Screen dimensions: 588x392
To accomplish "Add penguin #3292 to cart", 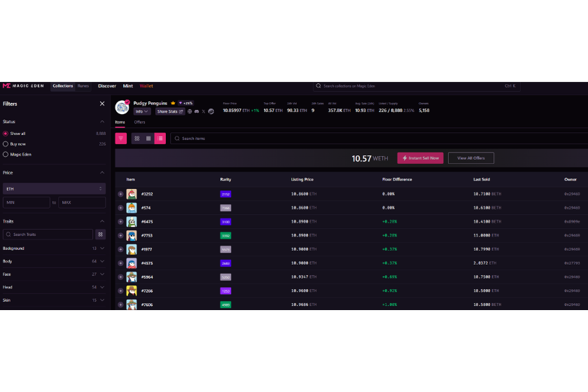I will [x=120, y=194].
